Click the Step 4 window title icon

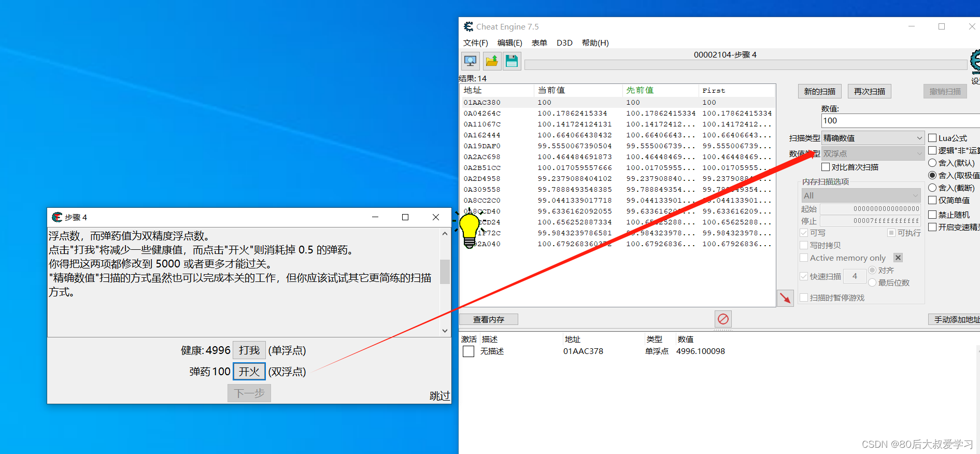click(x=57, y=217)
